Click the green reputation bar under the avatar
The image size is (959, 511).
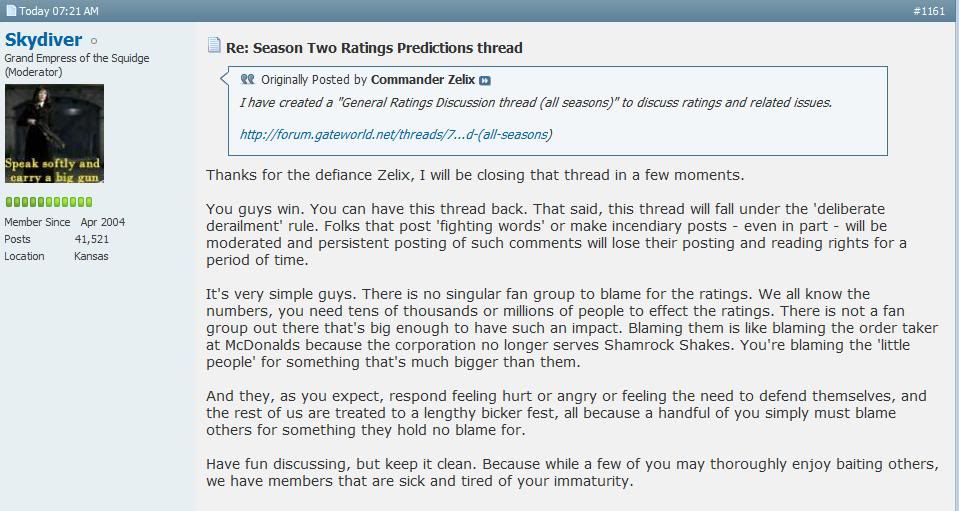tap(49, 202)
